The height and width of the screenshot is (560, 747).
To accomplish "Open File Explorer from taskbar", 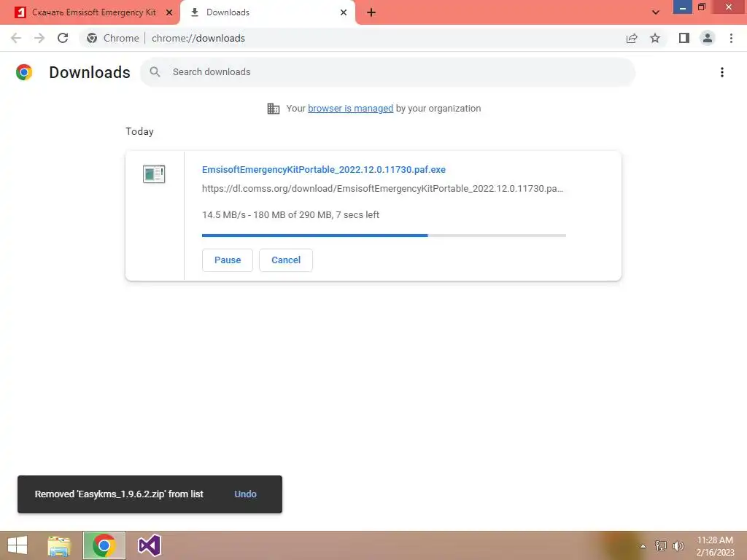I will pos(59,545).
